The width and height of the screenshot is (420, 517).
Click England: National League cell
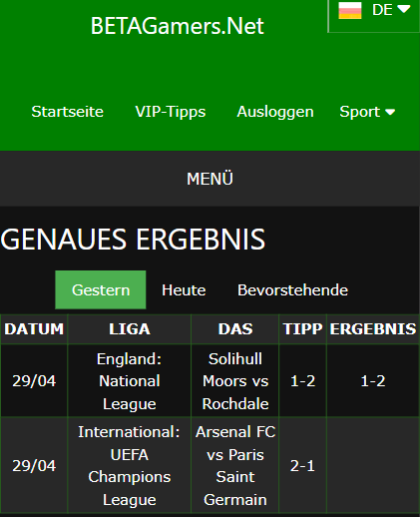[130, 381]
